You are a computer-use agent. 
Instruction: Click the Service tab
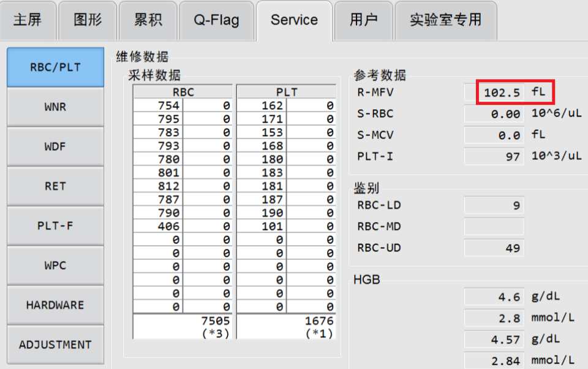(294, 20)
